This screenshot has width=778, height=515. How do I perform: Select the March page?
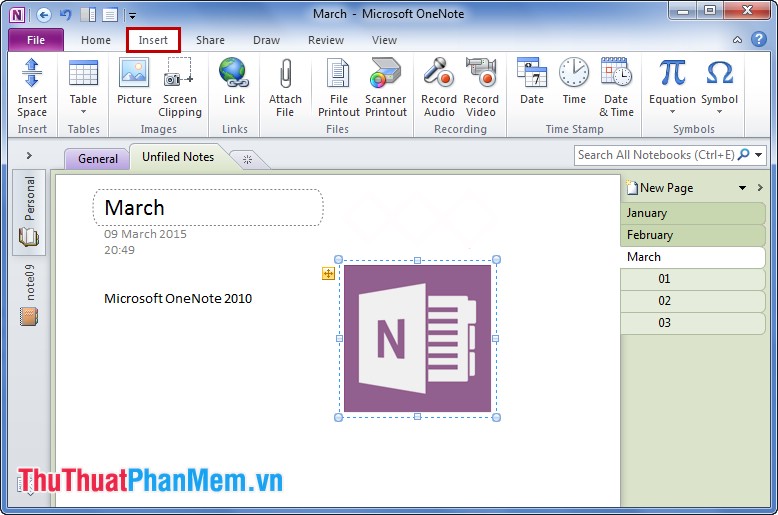click(693, 257)
